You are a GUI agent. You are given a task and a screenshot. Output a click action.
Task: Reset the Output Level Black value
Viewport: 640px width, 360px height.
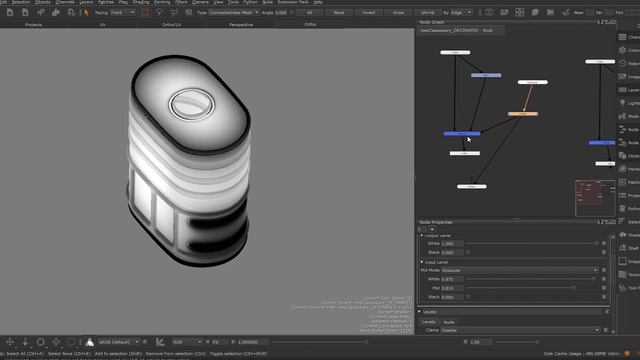click(604, 252)
